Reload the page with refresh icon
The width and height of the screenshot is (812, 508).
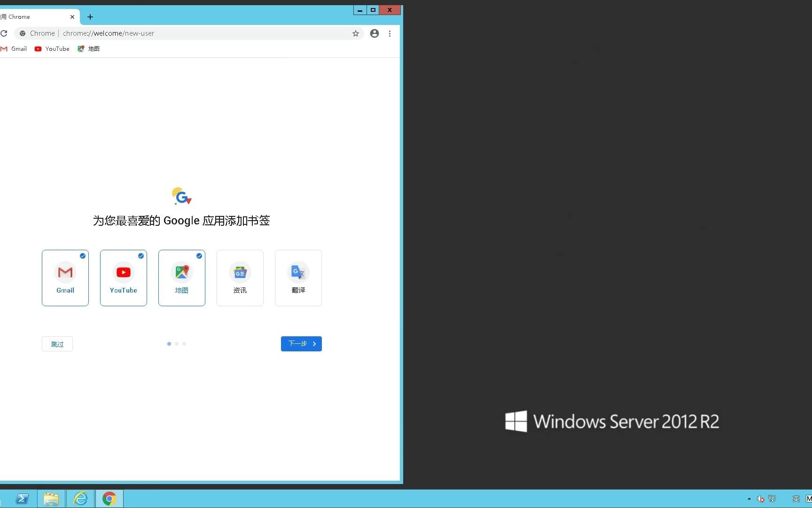point(4,33)
